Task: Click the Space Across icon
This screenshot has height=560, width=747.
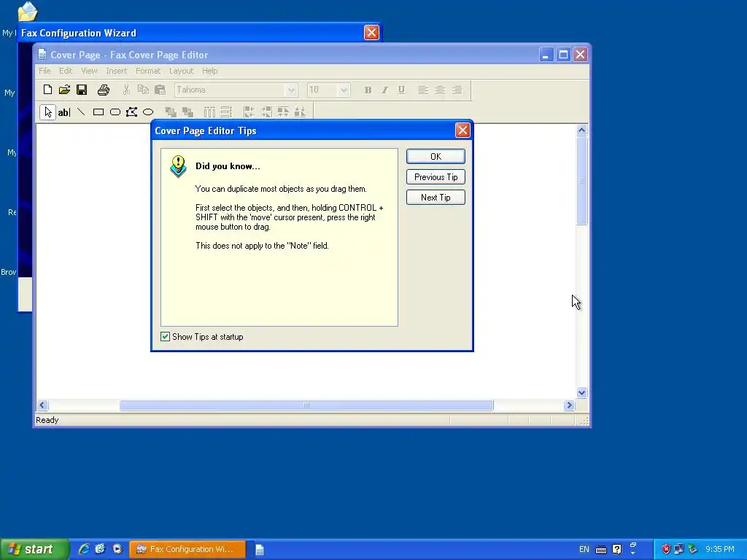Action: tap(209, 112)
